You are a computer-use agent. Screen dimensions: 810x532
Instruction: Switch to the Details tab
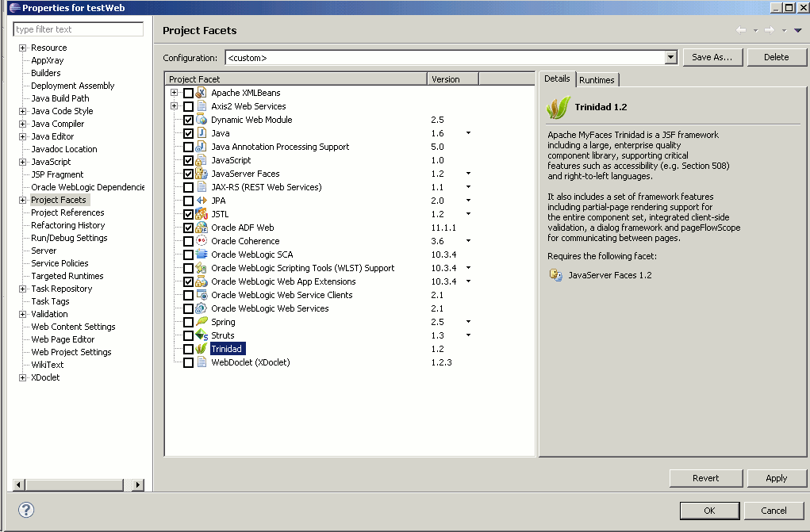point(557,78)
